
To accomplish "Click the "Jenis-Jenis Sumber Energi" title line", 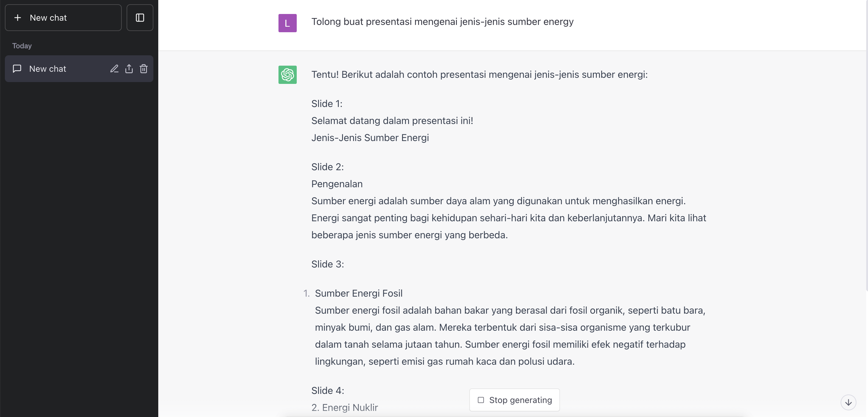I will click(x=370, y=138).
